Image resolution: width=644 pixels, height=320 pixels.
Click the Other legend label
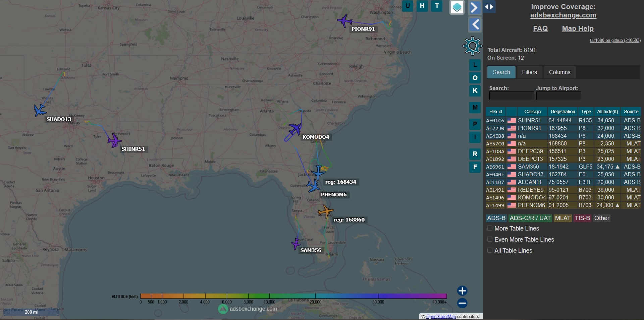(x=602, y=218)
